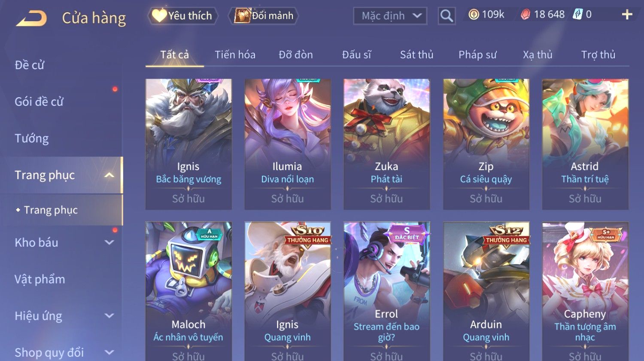Open the Tướng sidebar menu
The width and height of the screenshot is (644, 361).
32,138
